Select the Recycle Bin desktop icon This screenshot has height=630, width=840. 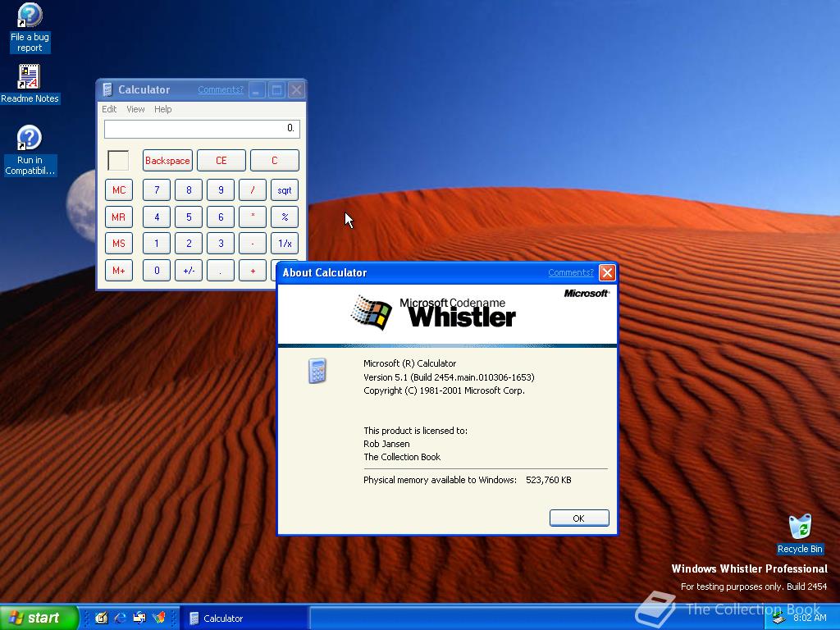coord(800,534)
